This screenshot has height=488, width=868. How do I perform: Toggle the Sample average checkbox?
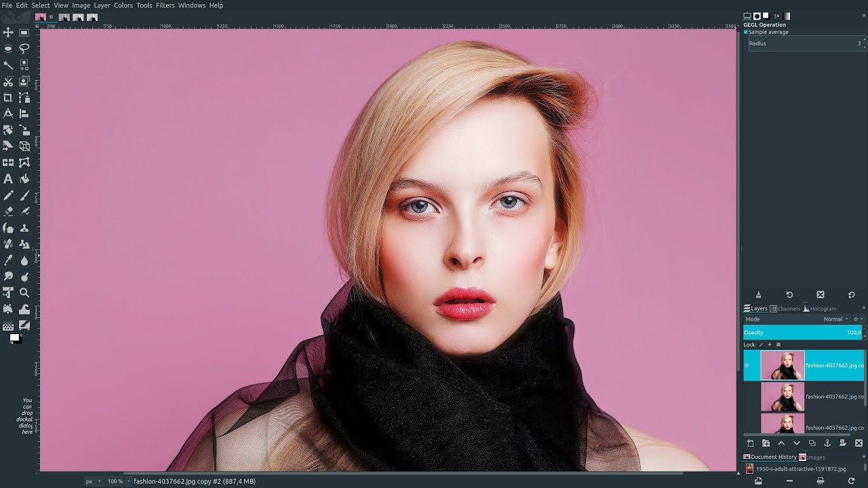pos(746,32)
